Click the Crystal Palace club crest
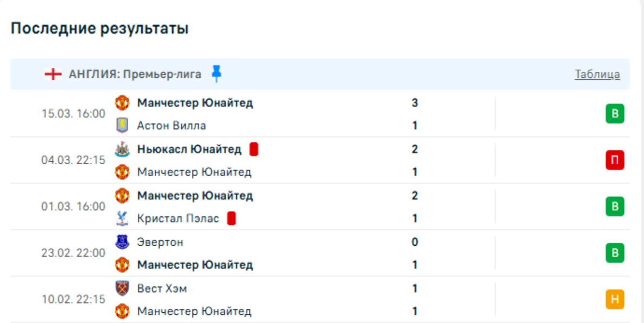Viewport: 644px width, 323px height. coord(122,219)
